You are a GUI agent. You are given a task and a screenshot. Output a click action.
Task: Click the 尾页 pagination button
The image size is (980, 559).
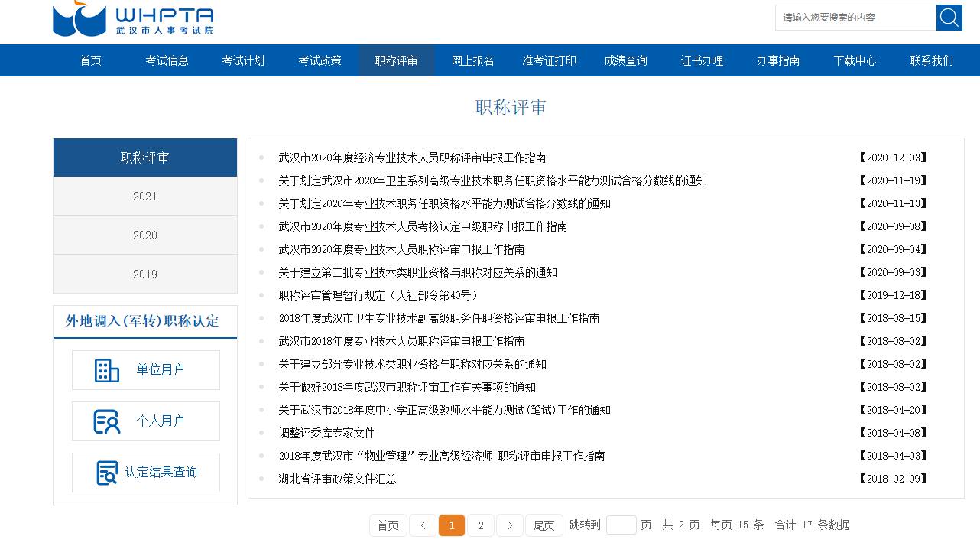544,525
